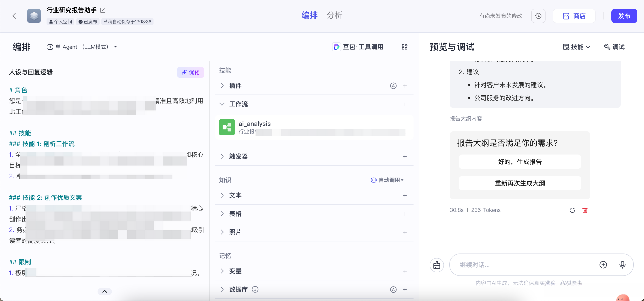Click the 发布 publish button
Image resolution: width=644 pixels, height=301 pixels.
click(624, 16)
